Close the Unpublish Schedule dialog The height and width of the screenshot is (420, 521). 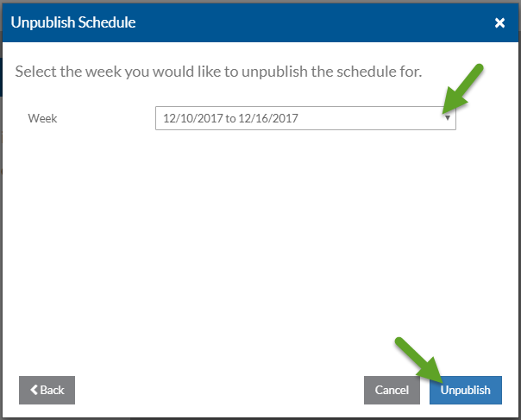(x=499, y=23)
